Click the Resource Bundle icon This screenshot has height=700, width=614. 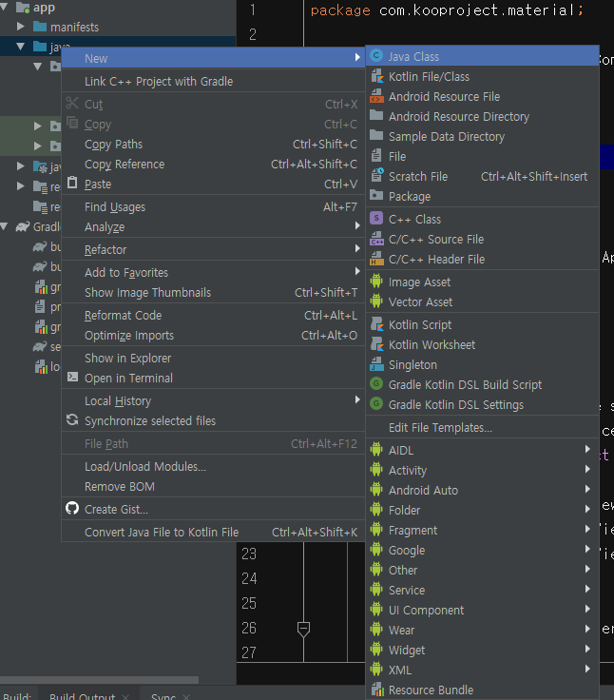(377, 690)
